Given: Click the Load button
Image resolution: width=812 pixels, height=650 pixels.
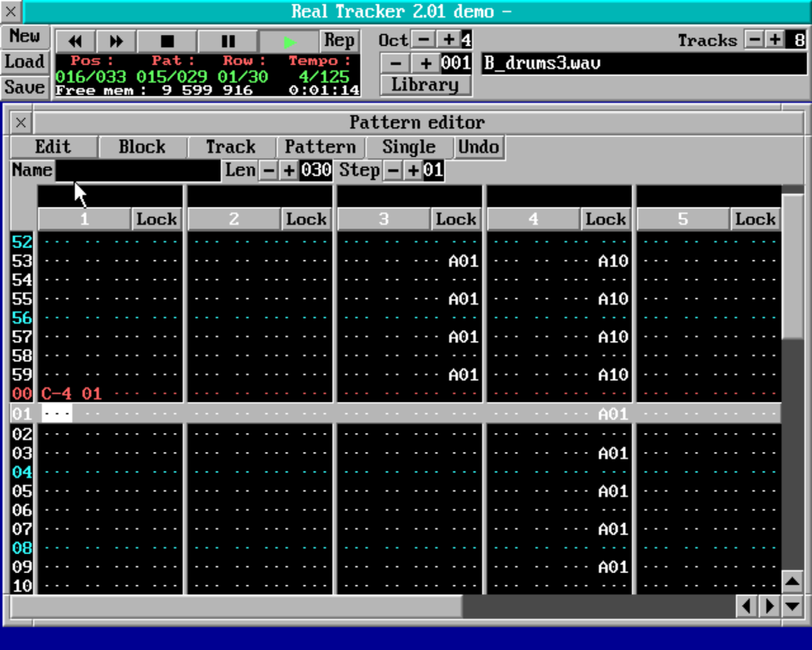Looking at the screenshot, I should tap(24, 62).
